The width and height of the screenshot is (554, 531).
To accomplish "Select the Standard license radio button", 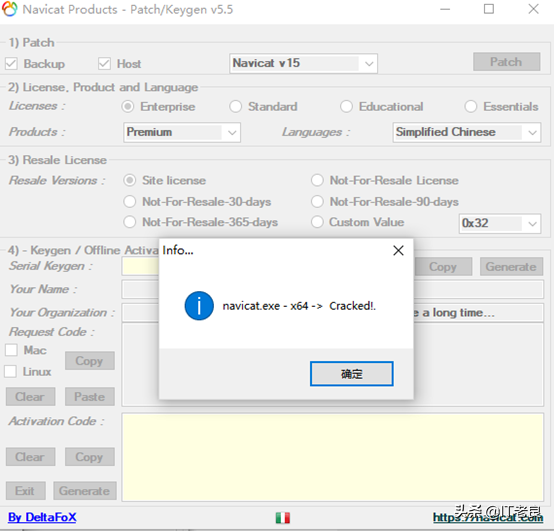I will click(x=236, y=106).
